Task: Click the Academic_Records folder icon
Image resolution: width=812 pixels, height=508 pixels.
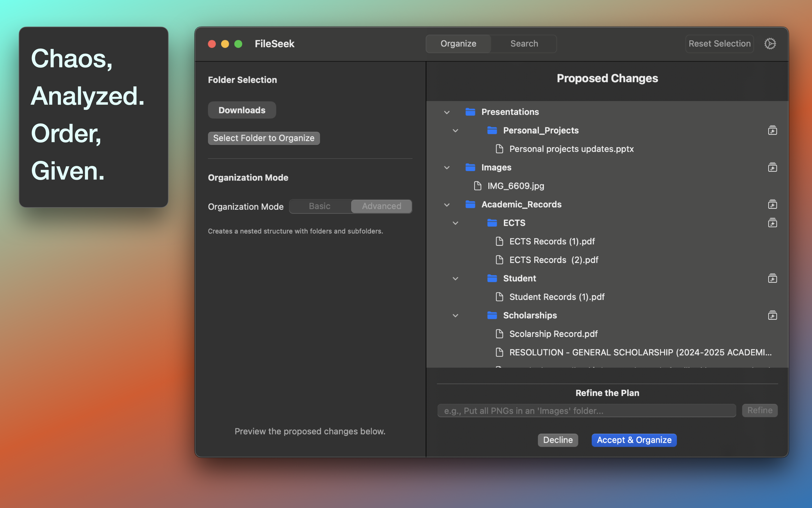Action: tap(470, 204)
